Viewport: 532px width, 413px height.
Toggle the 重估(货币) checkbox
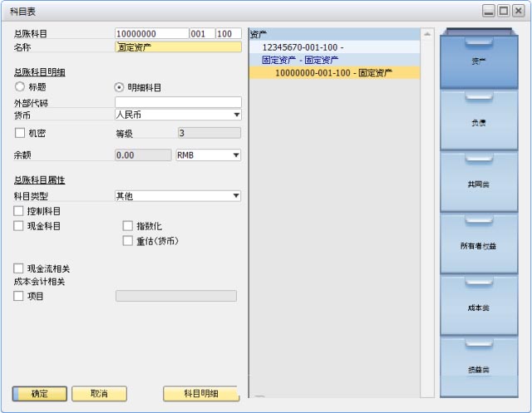[128, 241]
